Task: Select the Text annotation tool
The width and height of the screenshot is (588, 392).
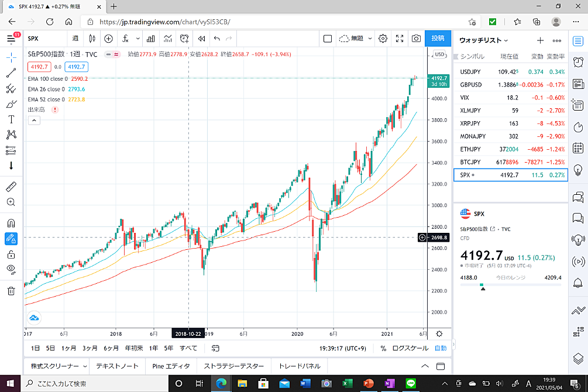Action: coord(11,119)
